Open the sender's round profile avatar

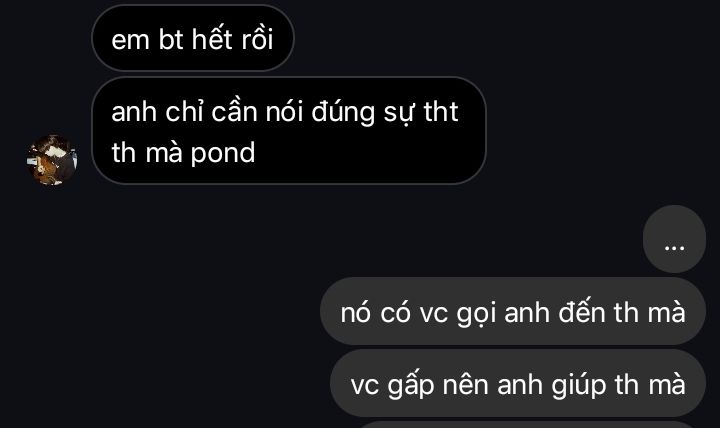click(x=52, y=160)
